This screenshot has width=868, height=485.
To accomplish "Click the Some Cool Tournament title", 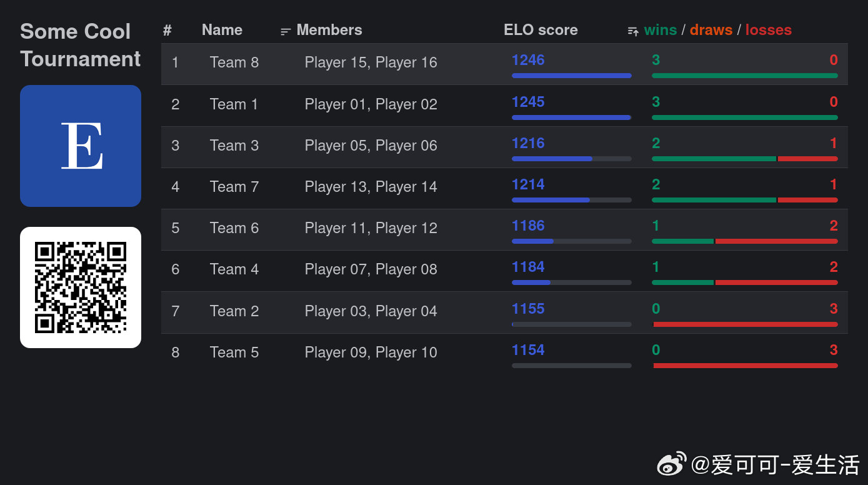I will pos(80,45).
